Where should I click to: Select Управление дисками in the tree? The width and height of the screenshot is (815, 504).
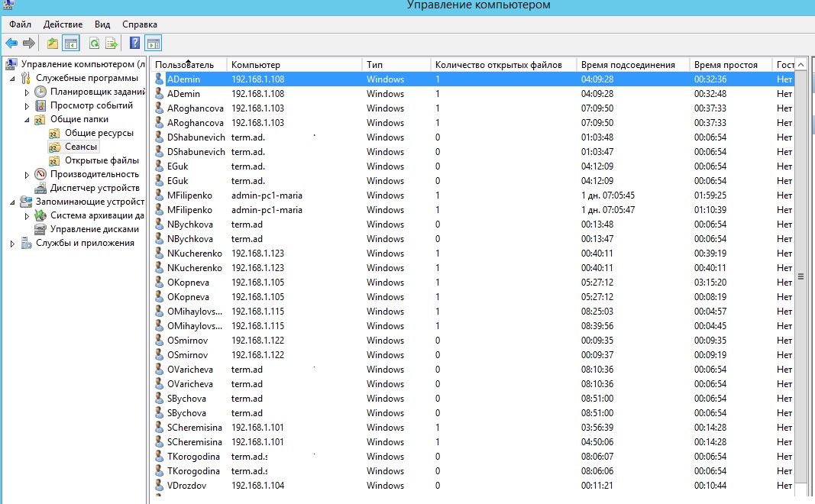pos(95,229)
